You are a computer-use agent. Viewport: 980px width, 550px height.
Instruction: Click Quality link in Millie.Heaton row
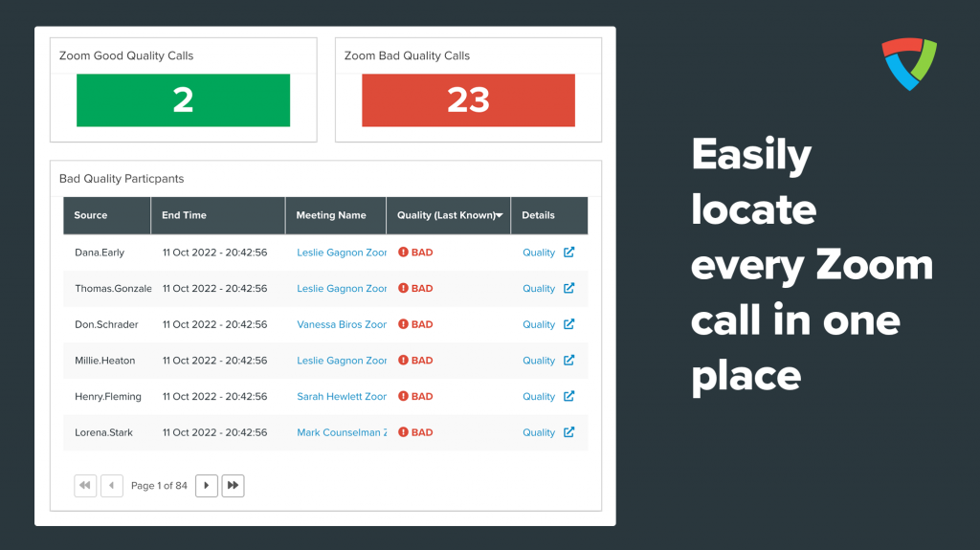click(x=539, y=361)
